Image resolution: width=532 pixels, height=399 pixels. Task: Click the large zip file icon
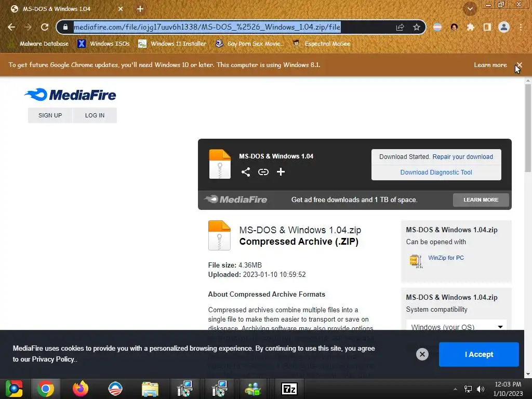[x=219, y=235]
